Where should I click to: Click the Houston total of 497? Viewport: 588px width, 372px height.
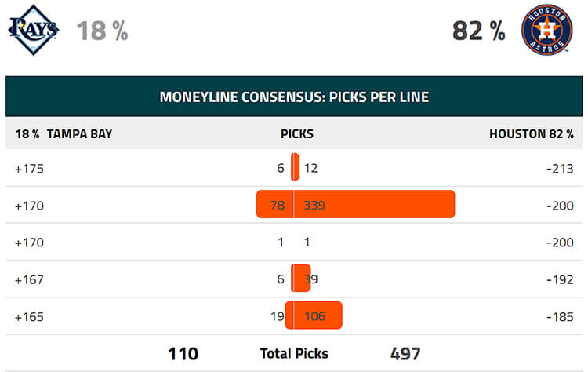coord(405,354)
